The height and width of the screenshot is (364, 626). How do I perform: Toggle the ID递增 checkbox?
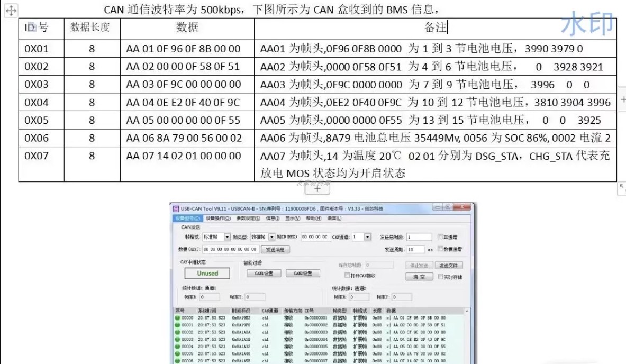[x=440, y=236]
